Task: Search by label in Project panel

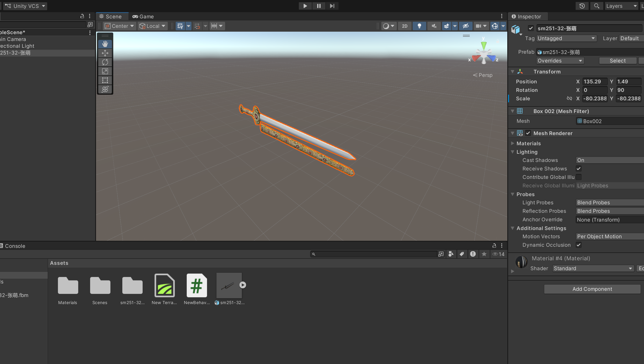Action: [x=462, y=254]
